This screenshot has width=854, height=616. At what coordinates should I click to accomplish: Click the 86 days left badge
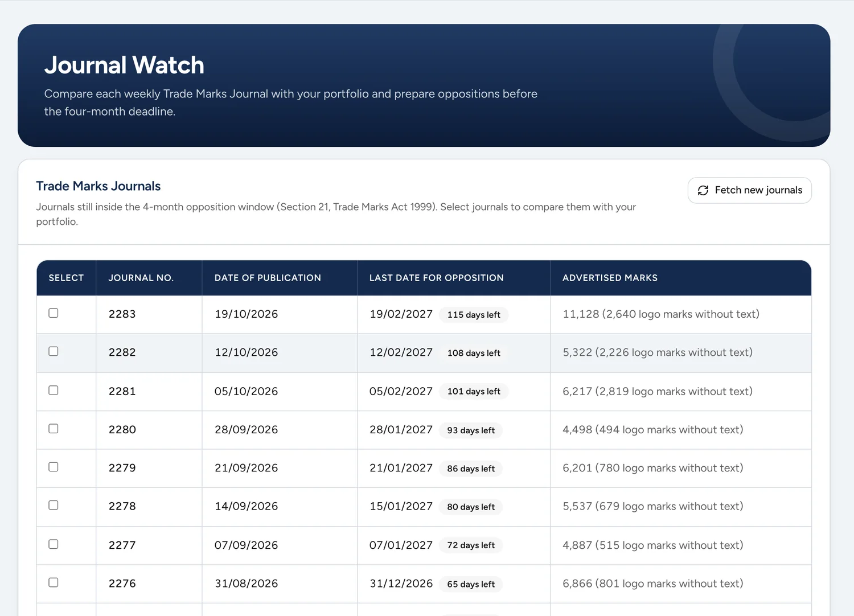[471, 469]
